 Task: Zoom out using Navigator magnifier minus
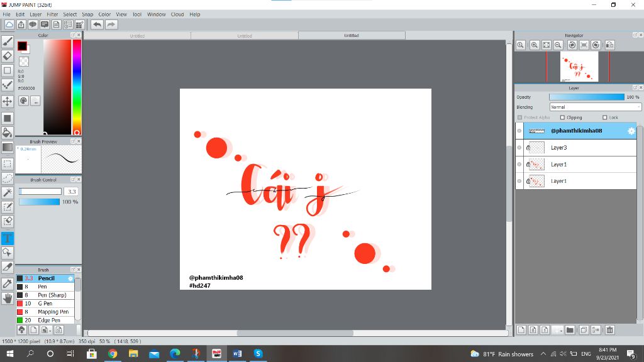point(558,45)
